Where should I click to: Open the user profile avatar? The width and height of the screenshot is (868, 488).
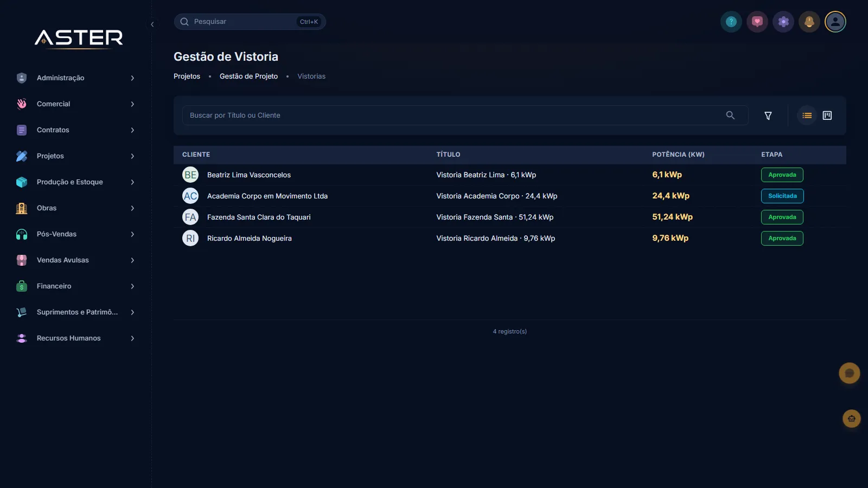835,22
